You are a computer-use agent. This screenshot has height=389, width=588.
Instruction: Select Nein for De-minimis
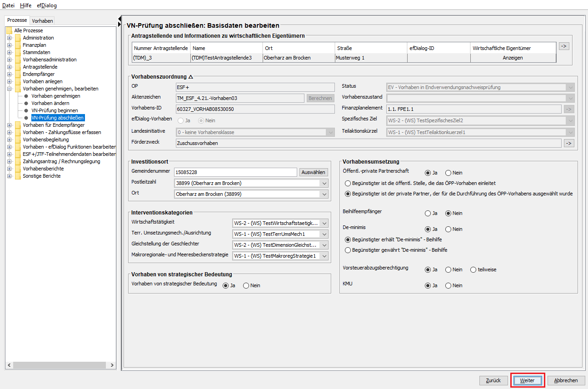(x=448, y=229)
